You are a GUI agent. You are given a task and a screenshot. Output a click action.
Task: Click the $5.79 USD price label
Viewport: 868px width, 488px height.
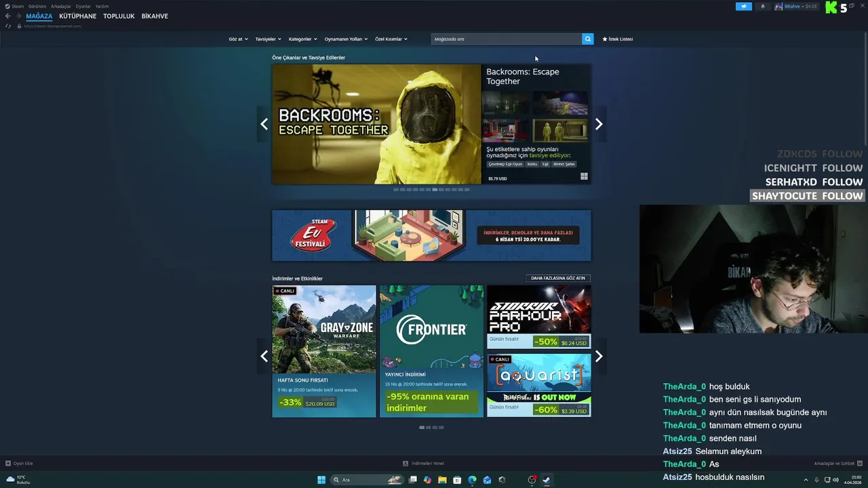[x=498, y=179]
